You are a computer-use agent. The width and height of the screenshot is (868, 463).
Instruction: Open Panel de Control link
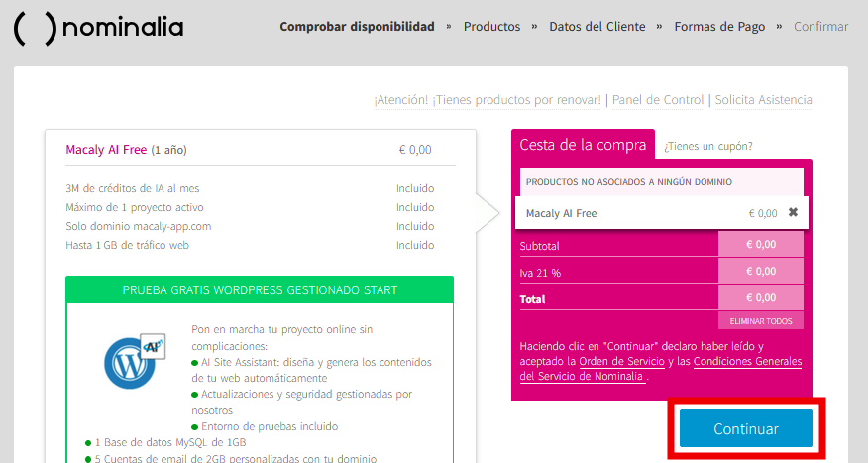pos(658,100)
